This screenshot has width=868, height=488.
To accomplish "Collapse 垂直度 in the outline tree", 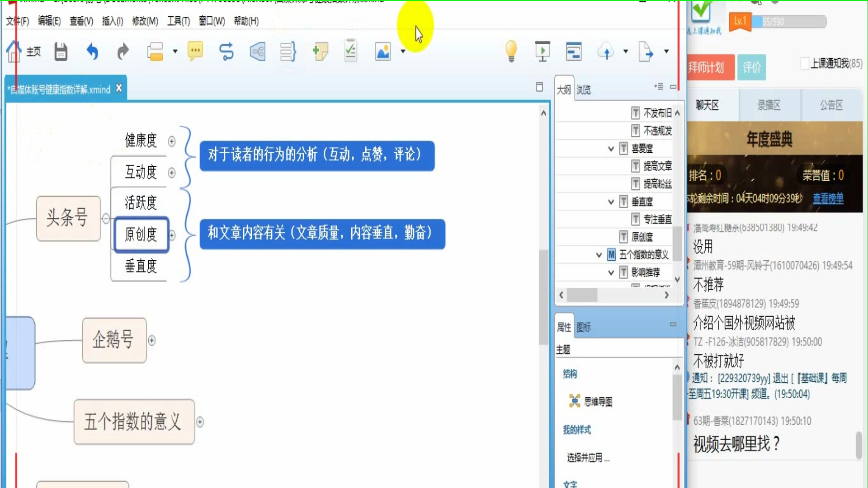I will pyautogui.click(x=611, y=202).
